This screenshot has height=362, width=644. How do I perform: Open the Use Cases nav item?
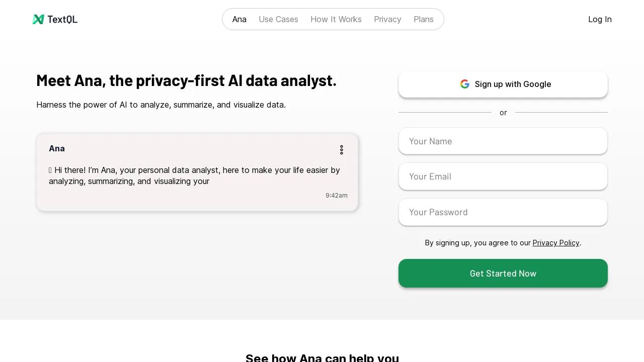coord(278,19)
